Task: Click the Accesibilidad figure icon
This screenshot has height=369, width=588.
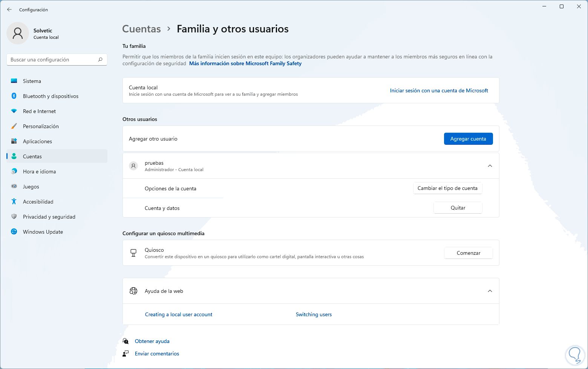Action: coord(14,202)
